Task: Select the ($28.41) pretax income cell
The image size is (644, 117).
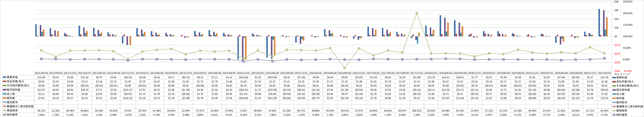Action: click(243, 90)
